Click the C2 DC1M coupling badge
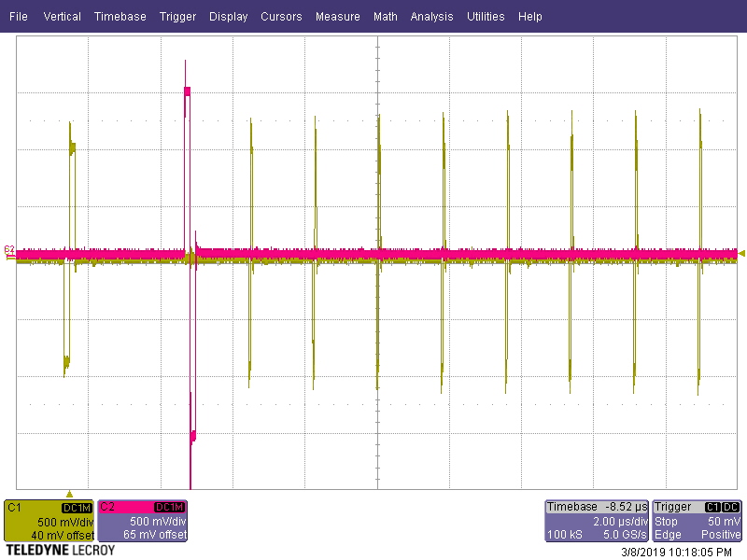 170,507
